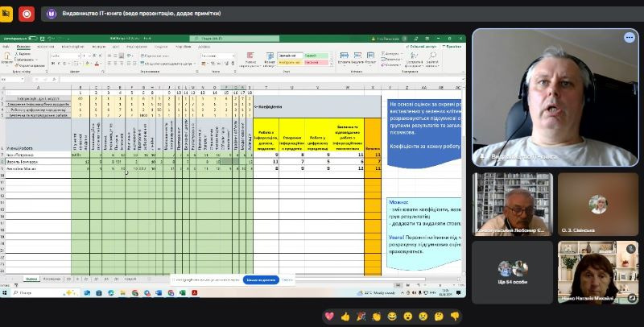
Task: Click the hide link beside blue sharing button
Action: point(287,279)
